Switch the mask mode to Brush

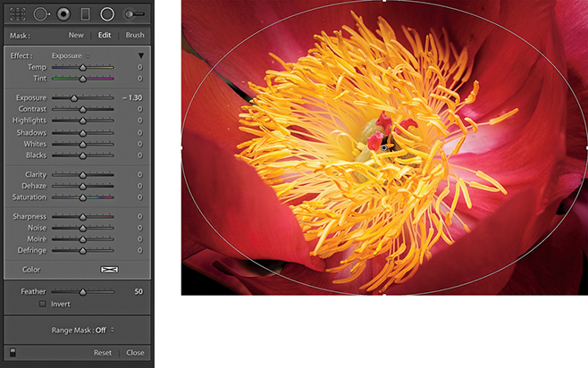point(134,35)
